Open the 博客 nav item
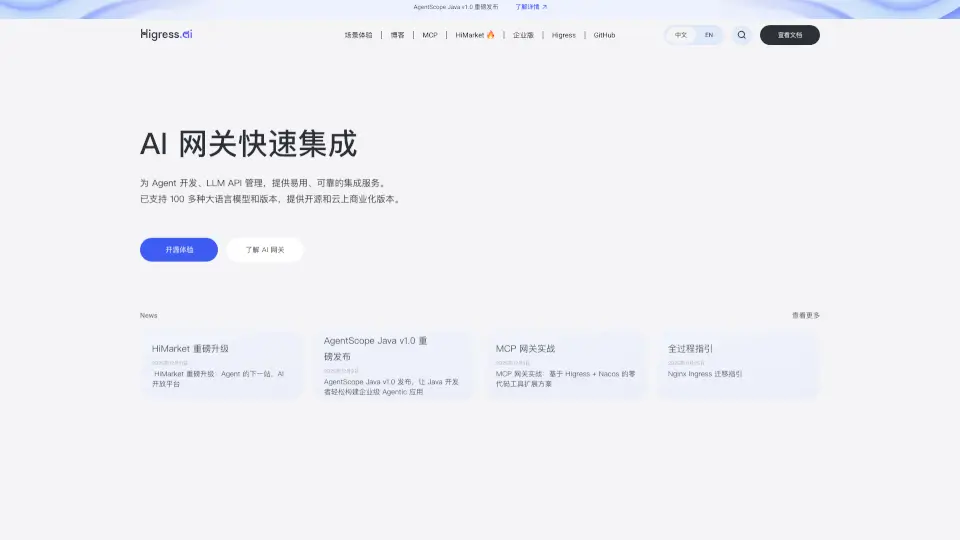 click(397, 35)
